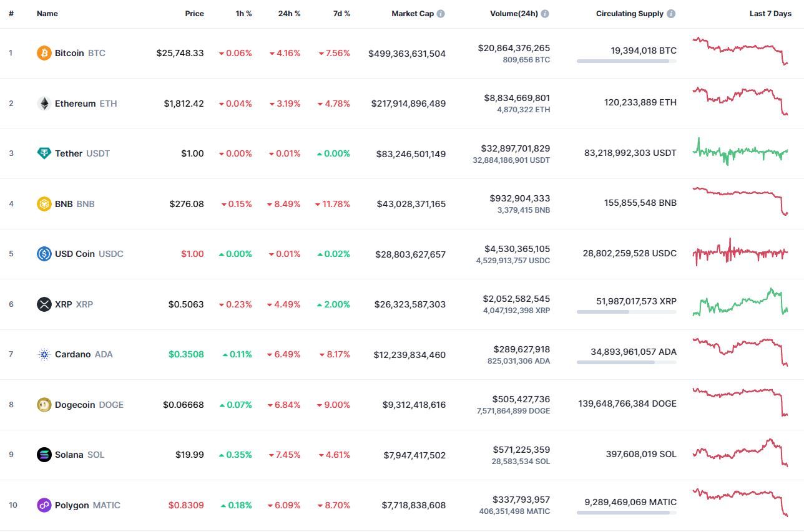Click the XRP black logo icon
Image resolution: width=804 pixels, height=532 pixels.
coord(44,304)
